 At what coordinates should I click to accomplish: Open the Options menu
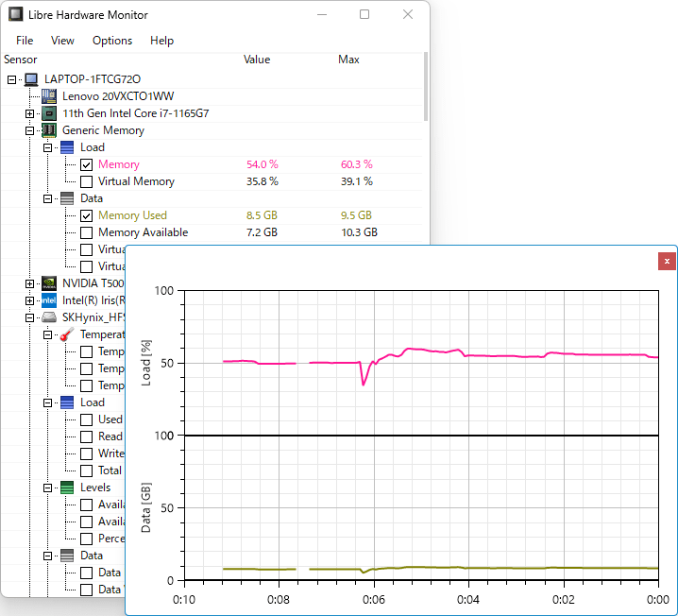coord(112,41)
